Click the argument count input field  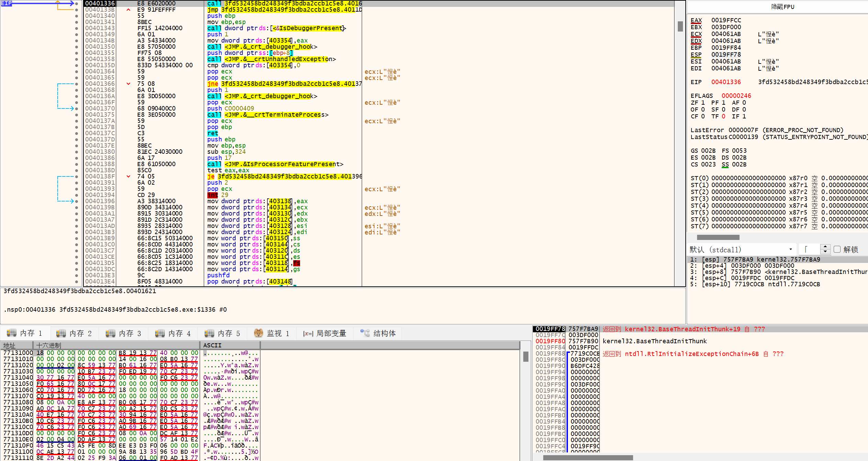tap(810, 249)
